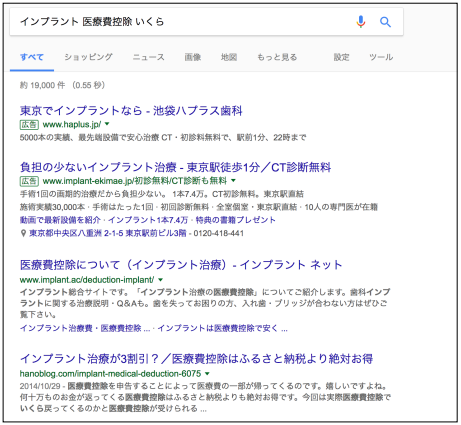
Task: Click the microphone voice search icon
Action: coord(360,22)
